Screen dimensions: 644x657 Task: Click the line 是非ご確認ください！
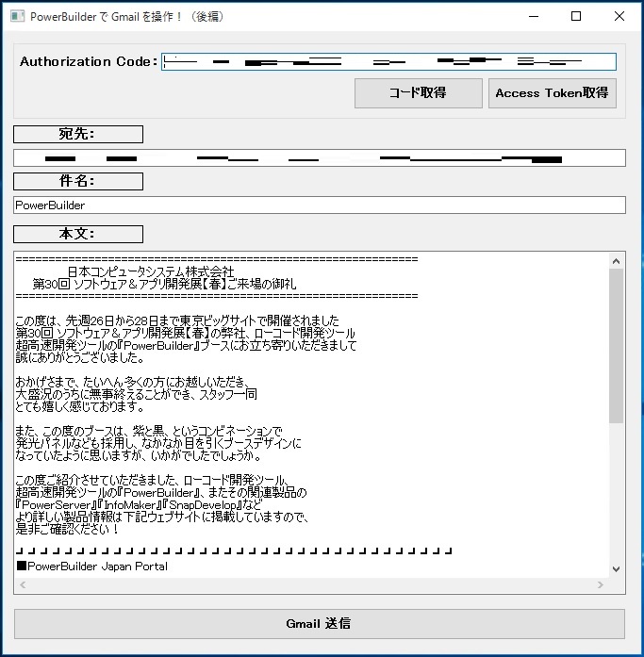click(68, 529)
